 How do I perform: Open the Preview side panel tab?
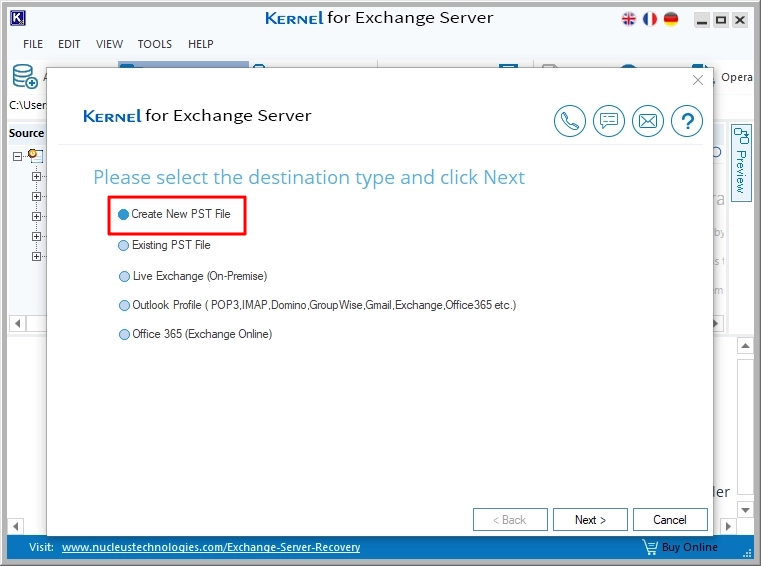click(741, 162)
